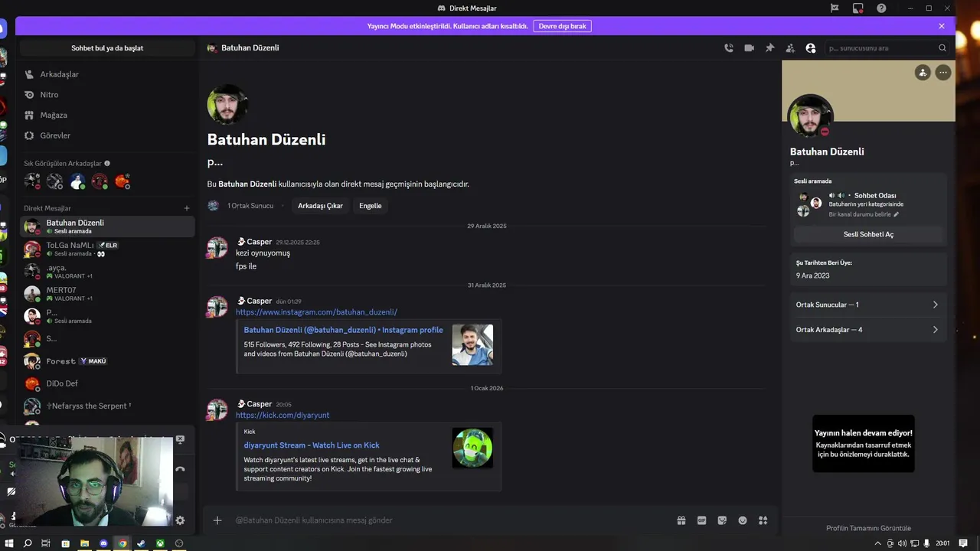Screen dimensions: 980x551
Task: Show hidden system tray icons
Action: tap(877, 543)
